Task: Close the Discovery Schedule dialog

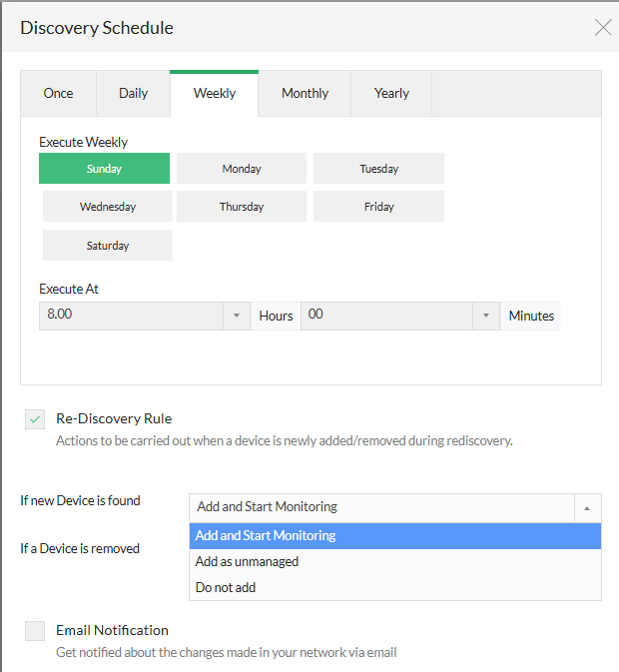Action: 603,28
